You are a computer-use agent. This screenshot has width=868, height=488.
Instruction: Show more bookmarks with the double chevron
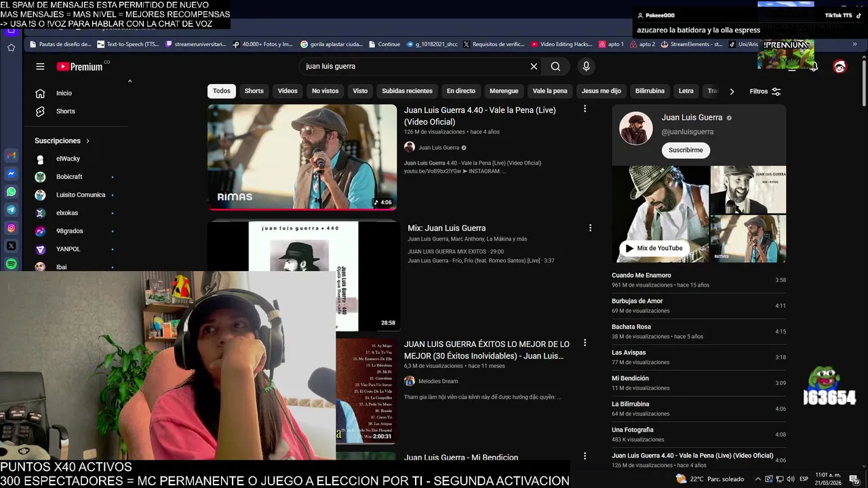pos(854,44)
